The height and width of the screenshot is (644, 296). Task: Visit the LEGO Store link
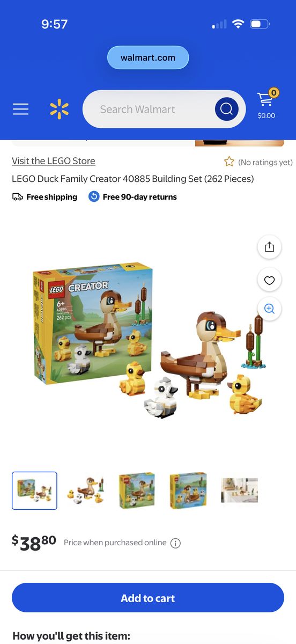[x=54, y=161]
